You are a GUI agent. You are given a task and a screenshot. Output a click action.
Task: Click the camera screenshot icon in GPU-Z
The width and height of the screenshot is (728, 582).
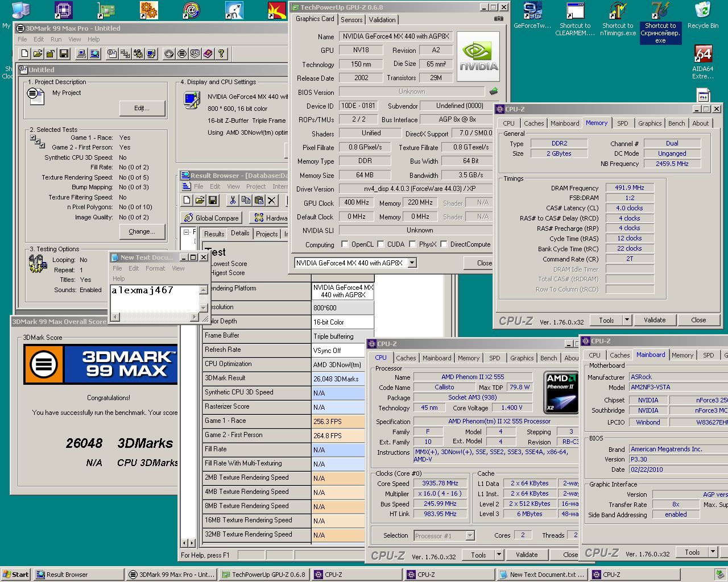point(498,19)
